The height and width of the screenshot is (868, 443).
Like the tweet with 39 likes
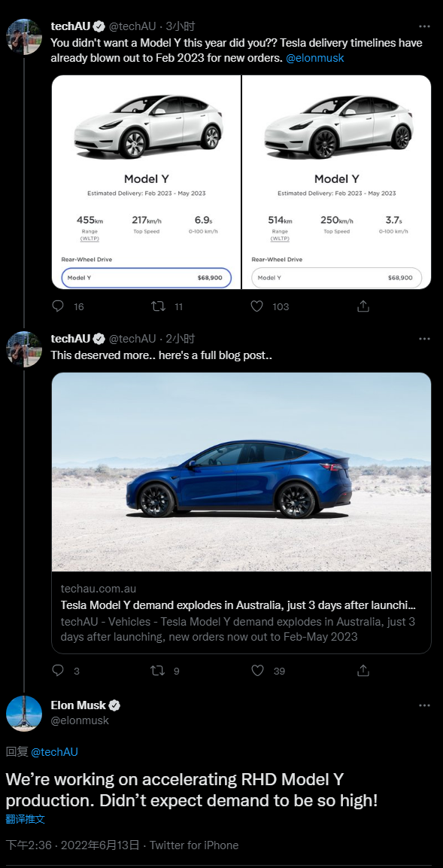pyautogui.click(x=257, y=670)
